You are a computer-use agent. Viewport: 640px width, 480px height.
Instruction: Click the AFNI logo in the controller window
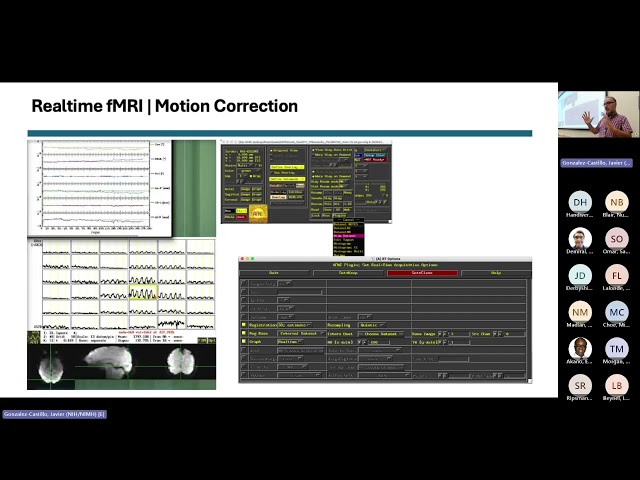point(259,213)
